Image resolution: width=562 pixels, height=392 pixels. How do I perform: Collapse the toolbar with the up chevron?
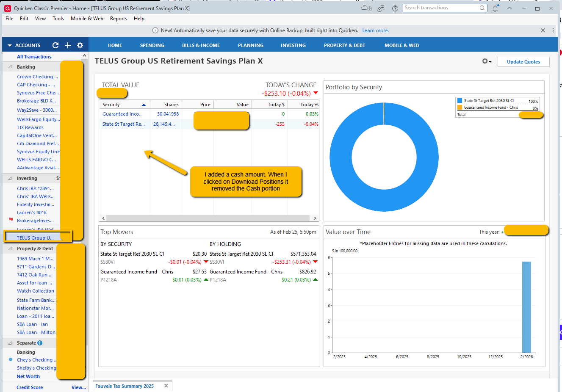[509, 8]
